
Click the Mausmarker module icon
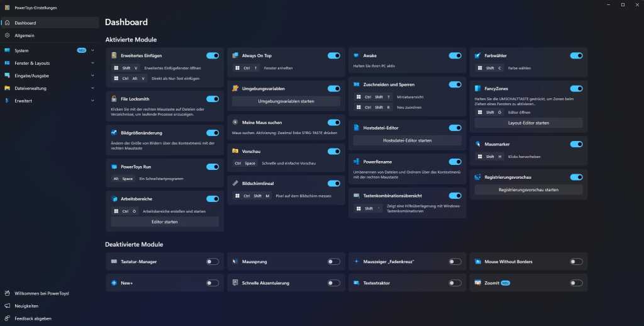477,144
